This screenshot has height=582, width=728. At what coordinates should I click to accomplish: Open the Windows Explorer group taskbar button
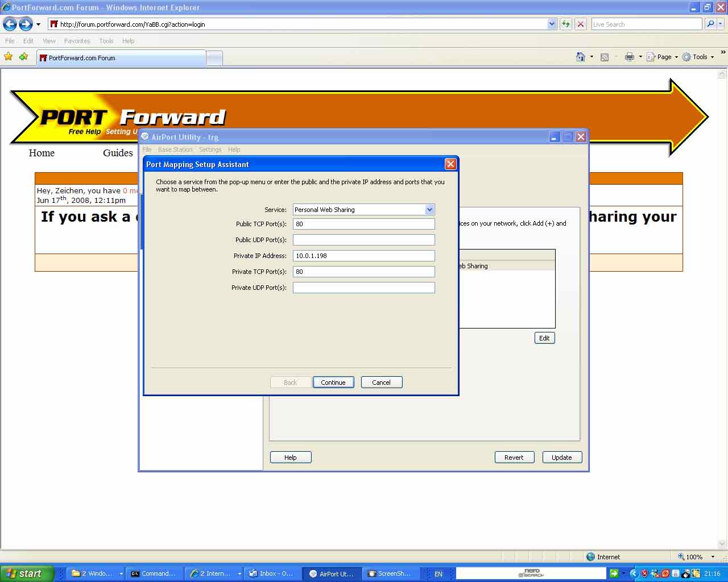tap(96, 574)
